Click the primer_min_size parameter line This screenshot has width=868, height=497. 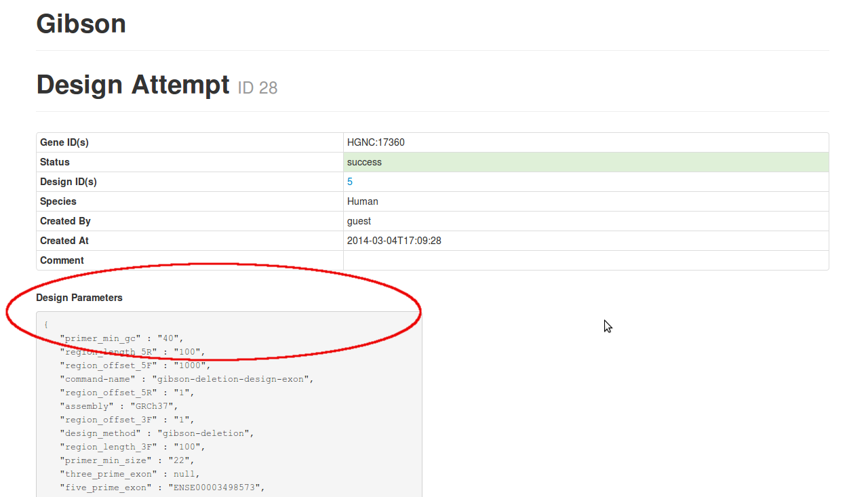point(127,460)
